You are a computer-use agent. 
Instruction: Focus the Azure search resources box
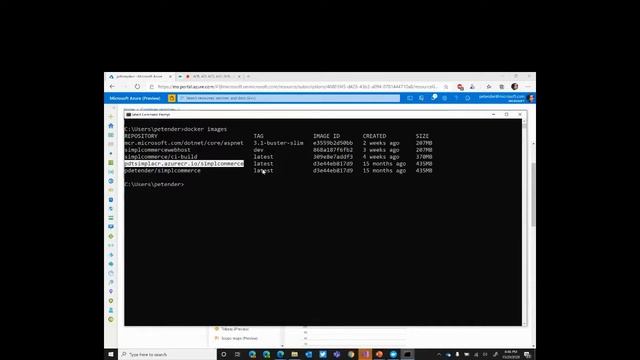click(289, 98)
